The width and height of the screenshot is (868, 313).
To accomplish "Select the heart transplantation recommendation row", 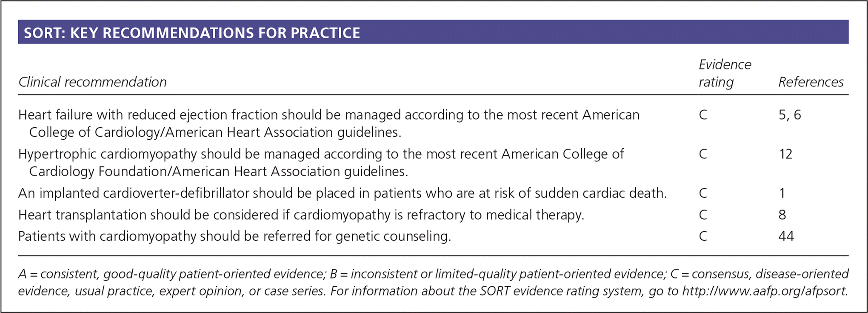I will pyautogui.click(x=301, y=215).
